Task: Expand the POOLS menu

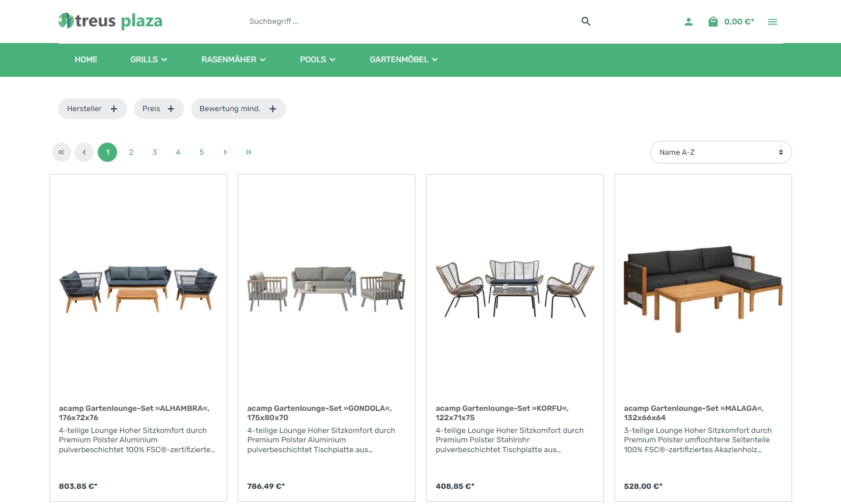Action: 317,59
